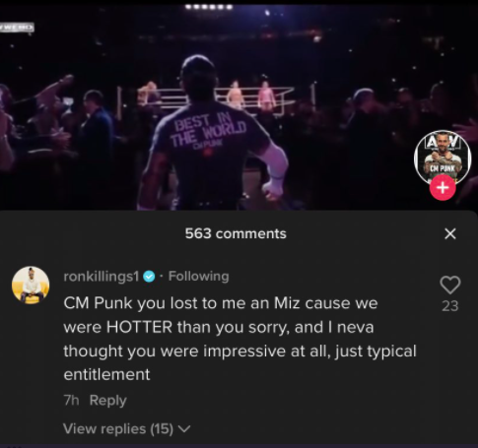
Task: Follow the creator using the red plus button
Action: [x=443, y=187]
